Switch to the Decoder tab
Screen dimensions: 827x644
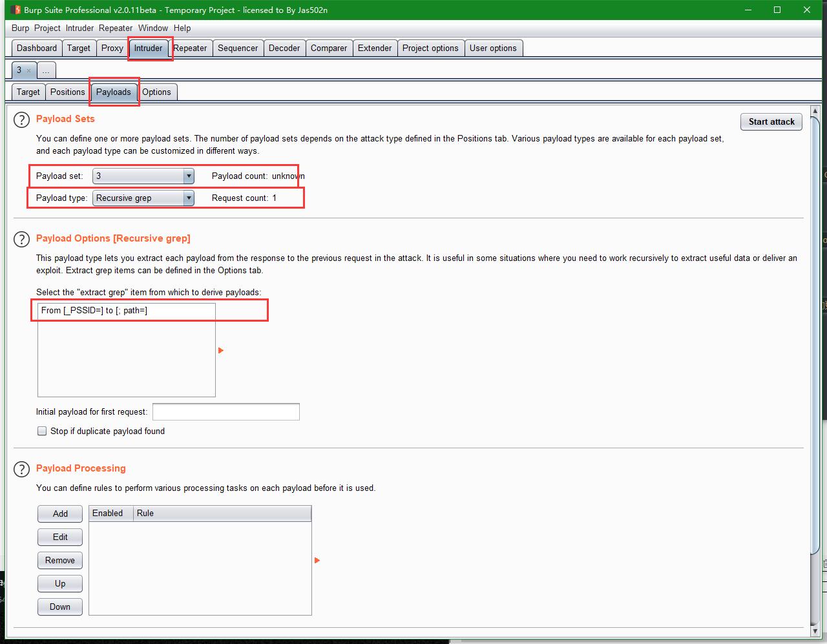click(x=284, y=48)
